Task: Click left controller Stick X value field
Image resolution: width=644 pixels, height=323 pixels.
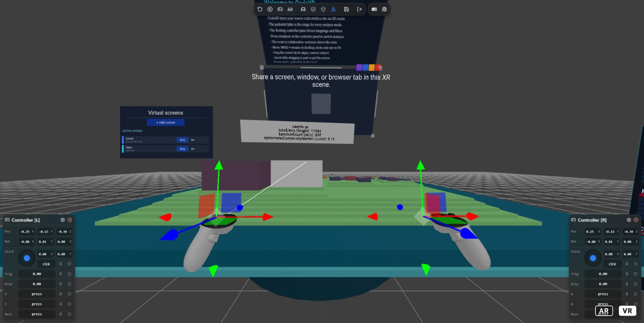Action: [45, 254]
